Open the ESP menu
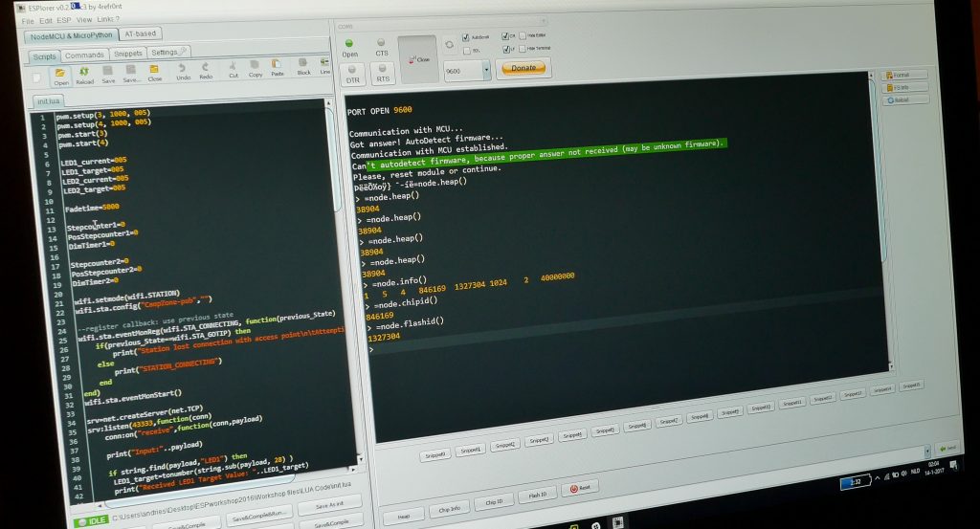Screen dimensions: 980x529 [x=64, y=20]
